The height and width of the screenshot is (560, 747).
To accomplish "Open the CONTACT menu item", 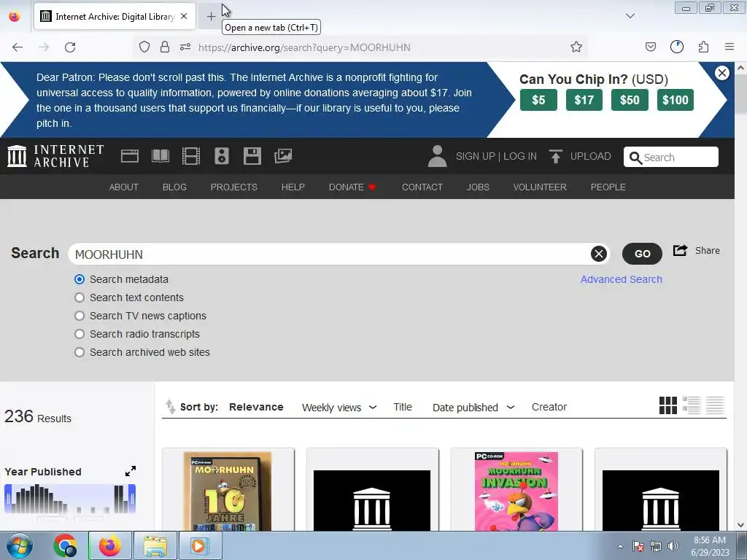I will click(422, 187).
